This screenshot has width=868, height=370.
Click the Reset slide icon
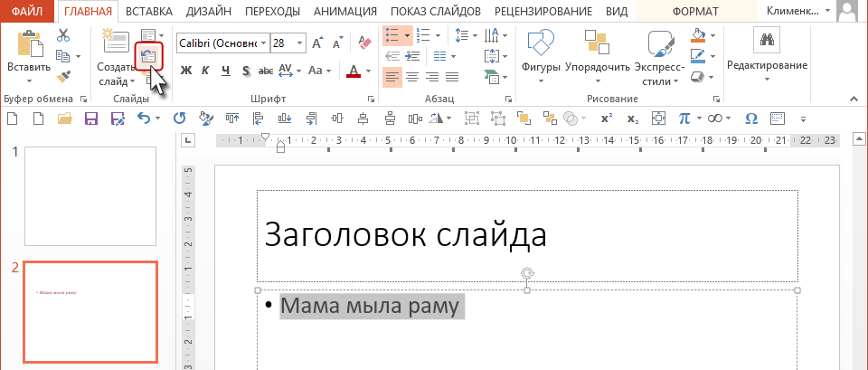pyautogui.click(x=148, y=56)
